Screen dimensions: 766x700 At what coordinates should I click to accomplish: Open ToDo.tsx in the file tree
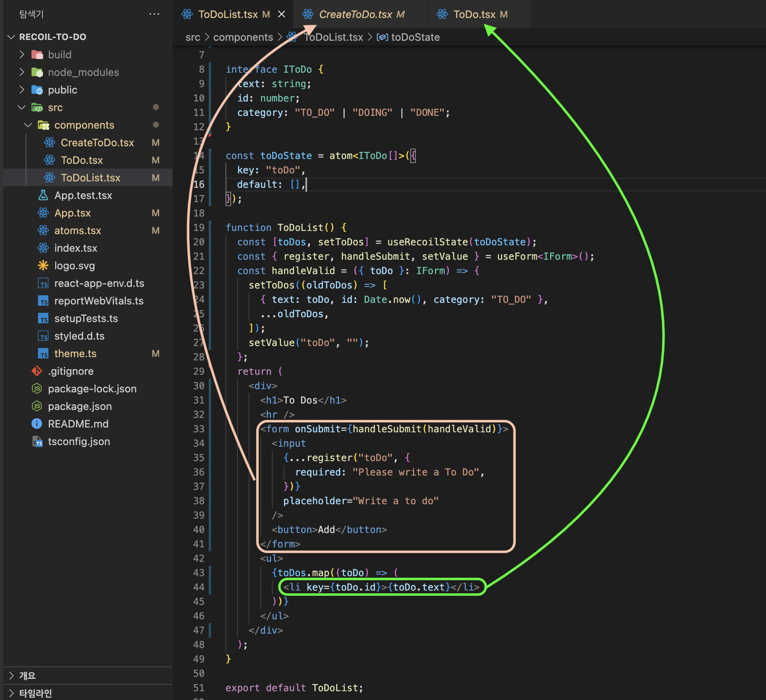tap(82, 160)
